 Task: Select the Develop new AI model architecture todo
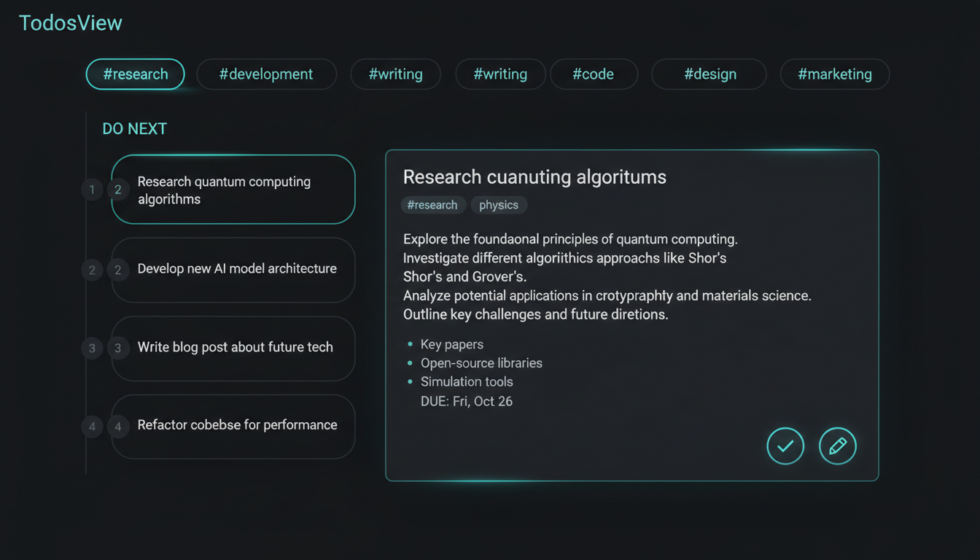233,269
